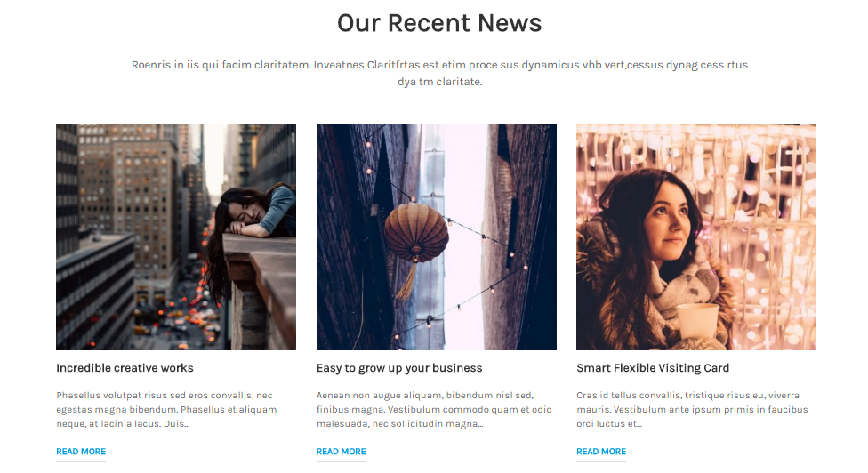This screenshot has height=473, width=868.
Task: Click Read More under Smart Flexible Visiting Card
Action: 601,452
